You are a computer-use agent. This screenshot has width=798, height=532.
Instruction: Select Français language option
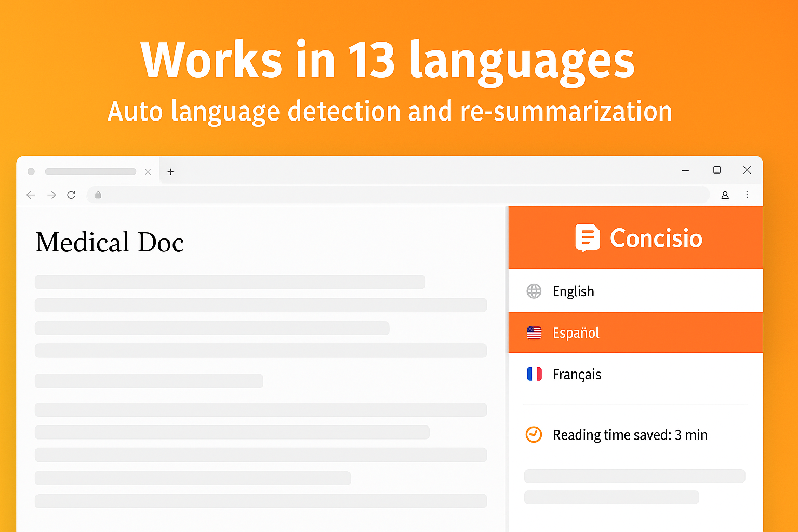tap(635, 374)
